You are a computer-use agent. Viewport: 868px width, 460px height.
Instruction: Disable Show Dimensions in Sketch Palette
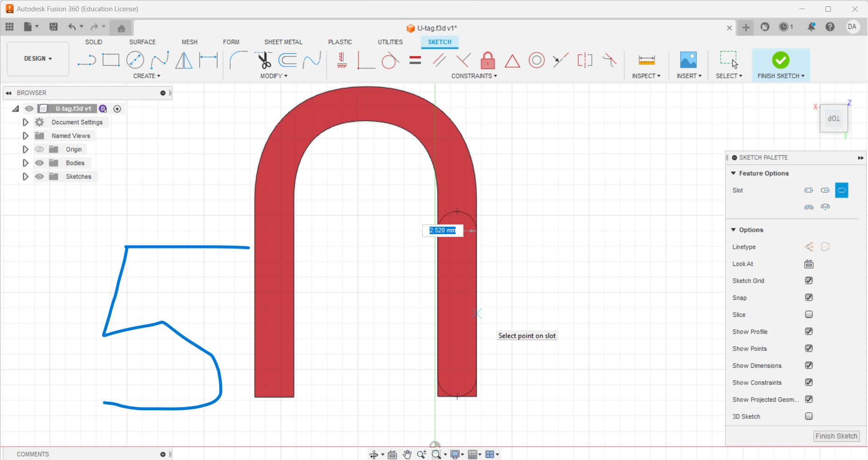(x=809, y=365)
